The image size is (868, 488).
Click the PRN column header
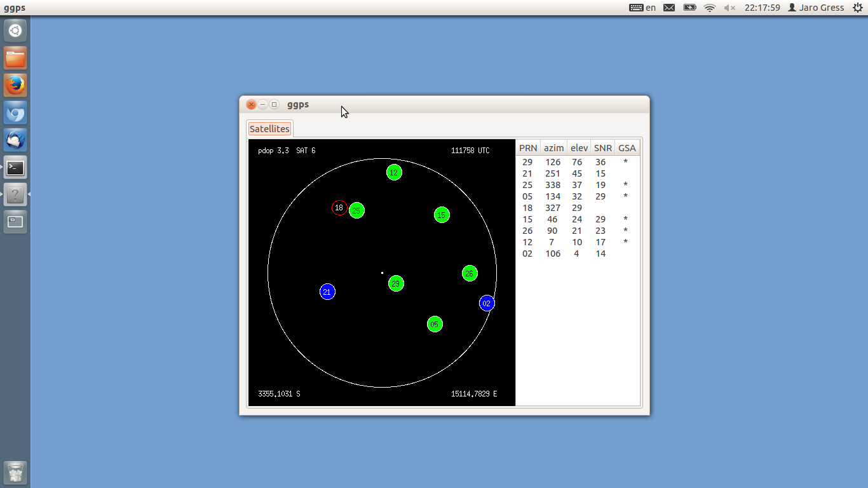[x=527, y=147]
